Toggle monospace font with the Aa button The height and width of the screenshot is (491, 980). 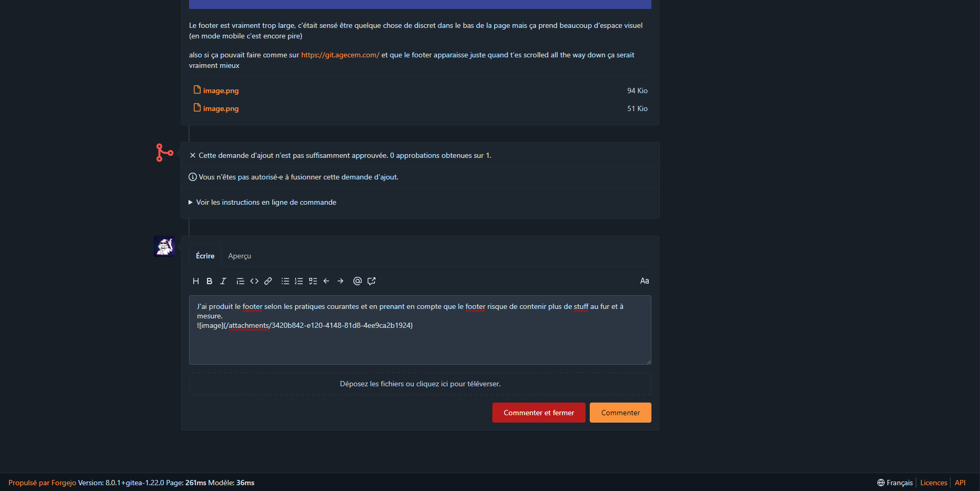tap(645, 281)
